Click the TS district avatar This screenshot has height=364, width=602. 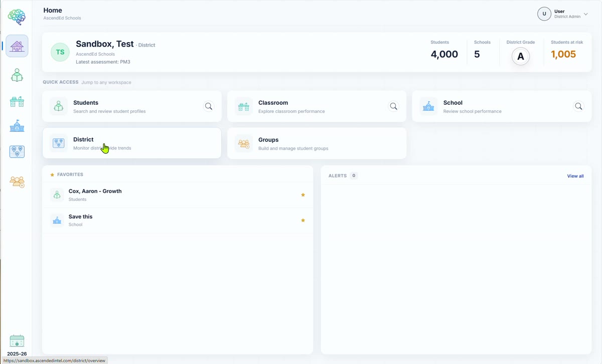60,52
